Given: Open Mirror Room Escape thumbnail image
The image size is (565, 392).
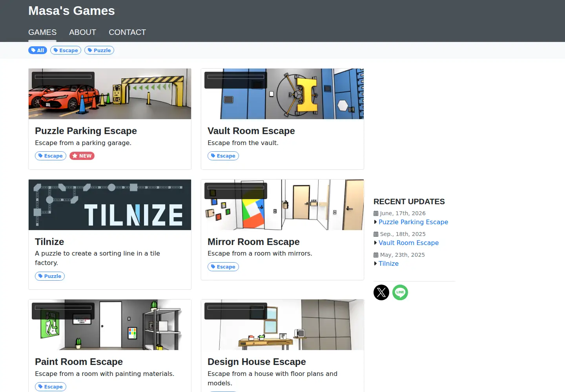Looking at the screenshot, I should point(282,205).
